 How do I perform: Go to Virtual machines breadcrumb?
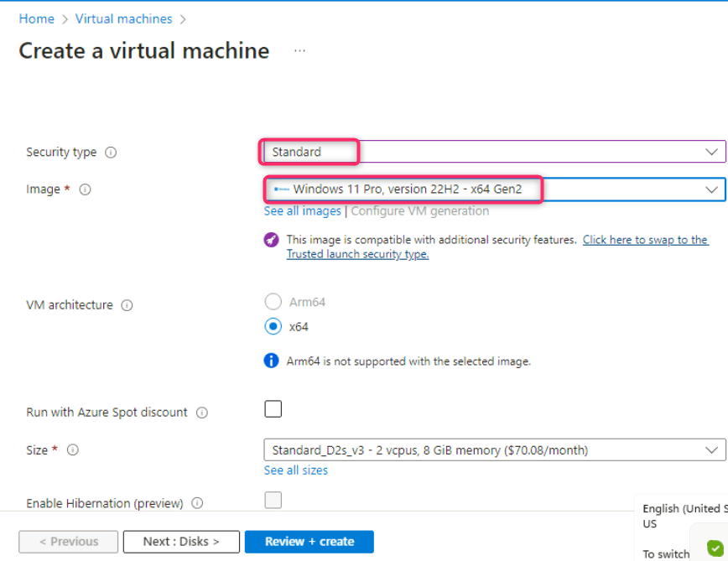123,18
